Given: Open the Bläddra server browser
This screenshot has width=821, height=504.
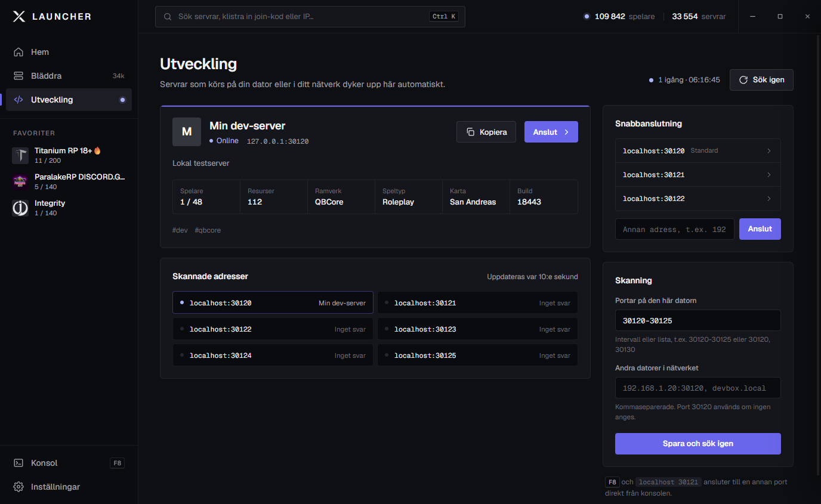Looking at the screenshot, I should [69, 76].
